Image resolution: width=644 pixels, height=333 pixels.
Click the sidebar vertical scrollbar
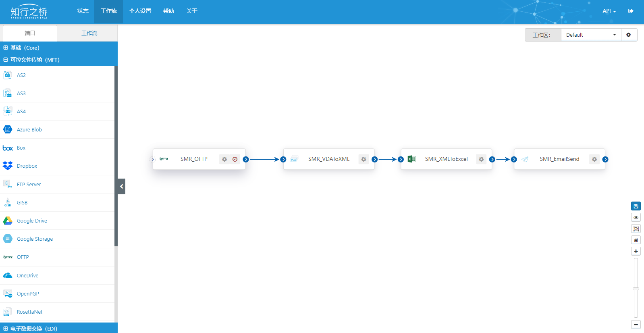click(116, 156)
